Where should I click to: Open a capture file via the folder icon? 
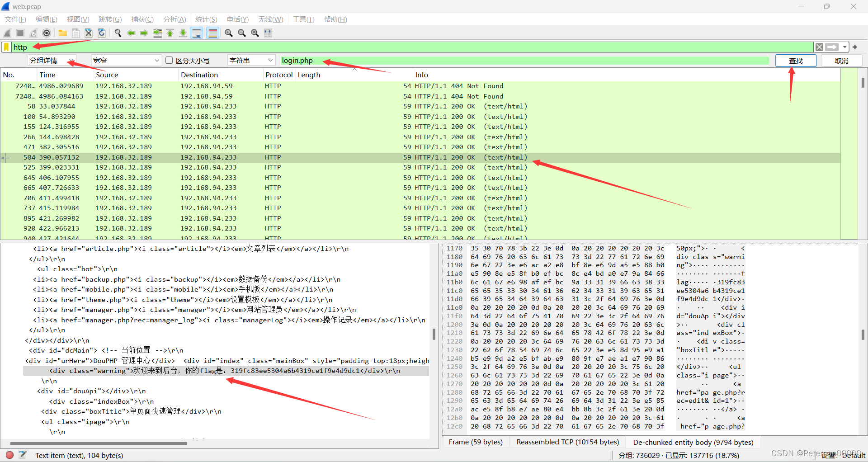(63, 33)
